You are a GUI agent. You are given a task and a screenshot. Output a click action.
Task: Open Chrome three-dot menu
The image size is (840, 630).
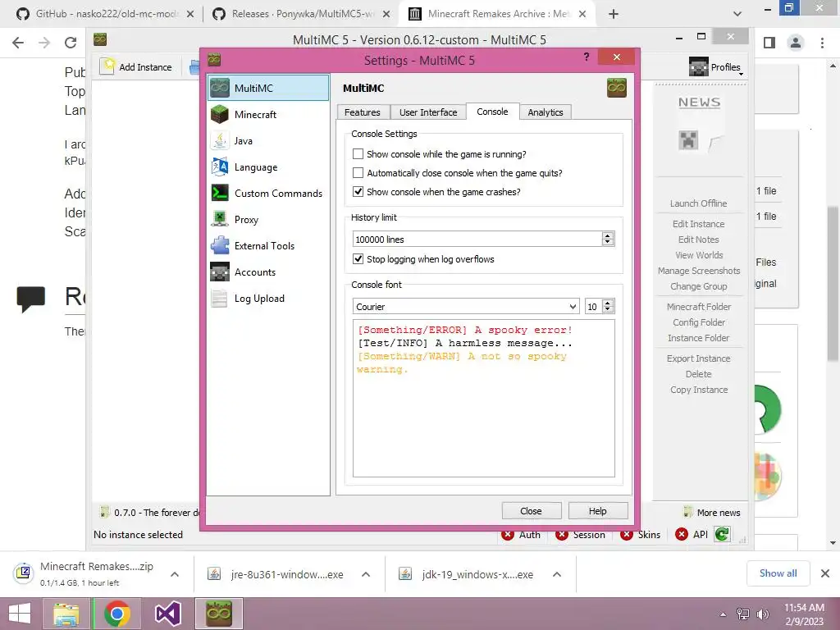point(822,43)
